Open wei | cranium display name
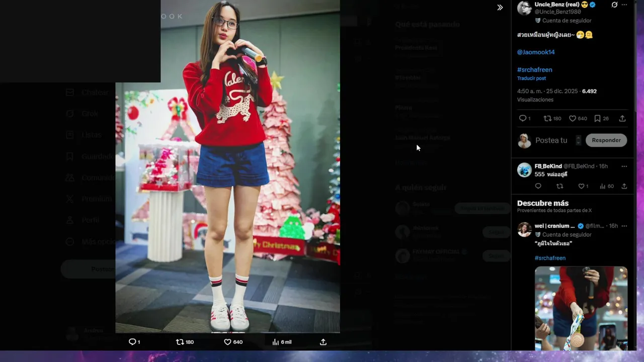This screenshot has height=362, width=644. (554, 226)
